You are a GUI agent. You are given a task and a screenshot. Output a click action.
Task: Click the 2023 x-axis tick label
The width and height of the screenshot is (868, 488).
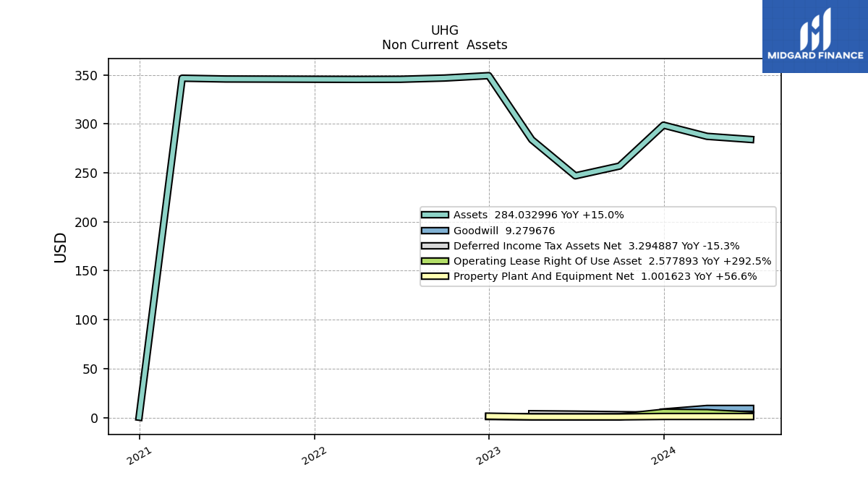(x=490, y=455)
